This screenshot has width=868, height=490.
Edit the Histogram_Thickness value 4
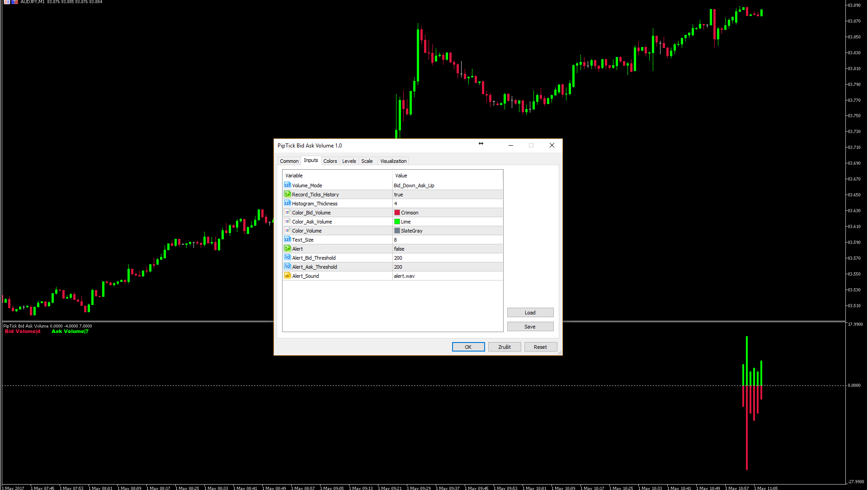(448, 204)
